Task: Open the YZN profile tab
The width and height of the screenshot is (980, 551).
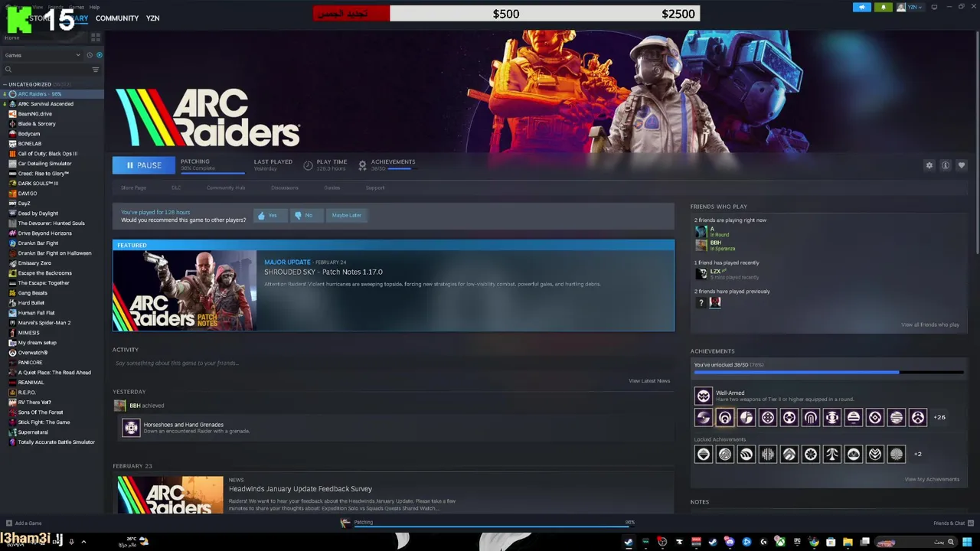Action: point(153,18)
